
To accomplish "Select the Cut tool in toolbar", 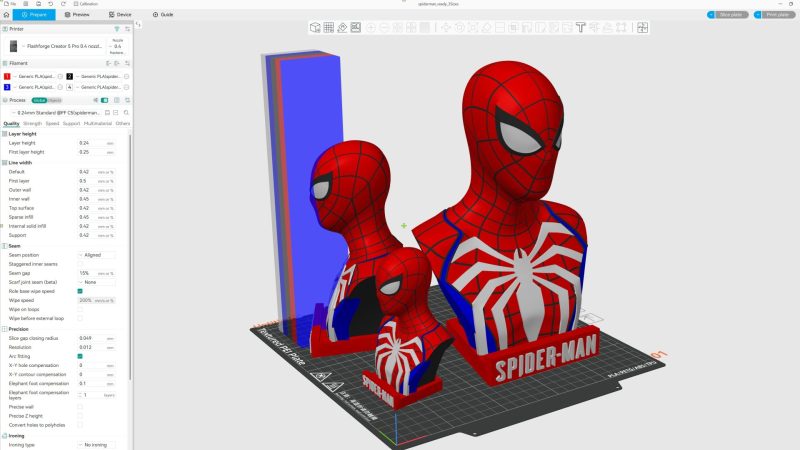I will click(x=500, y=28).
